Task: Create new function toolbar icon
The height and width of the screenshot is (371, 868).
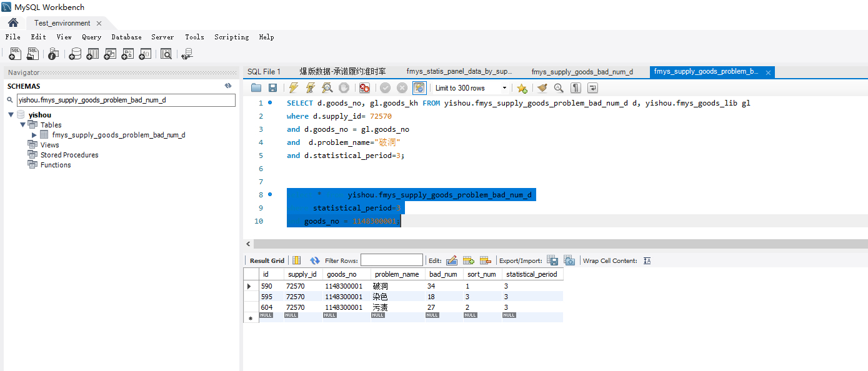Action: point(145,54)
